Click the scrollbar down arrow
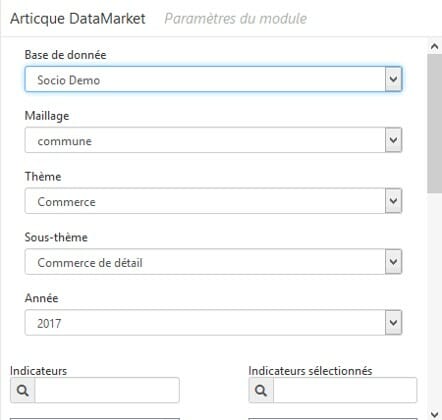The image size is (442, 420). [434, 414]
